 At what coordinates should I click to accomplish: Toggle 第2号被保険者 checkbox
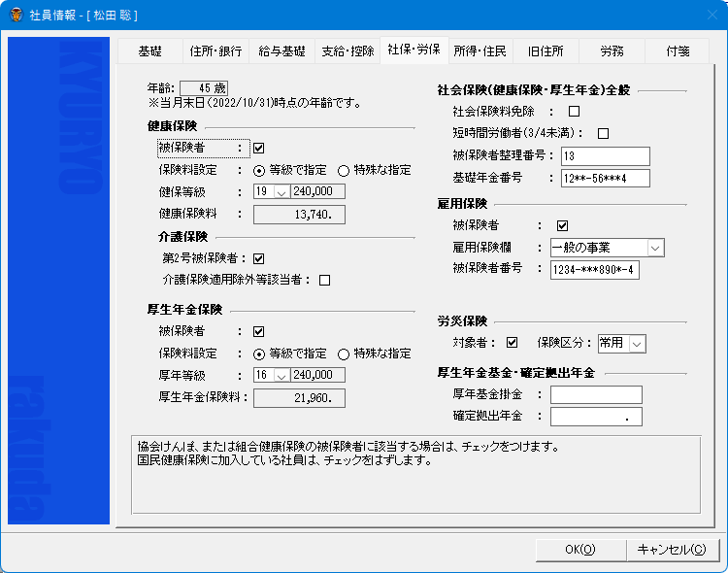click(x=258, y=259)
